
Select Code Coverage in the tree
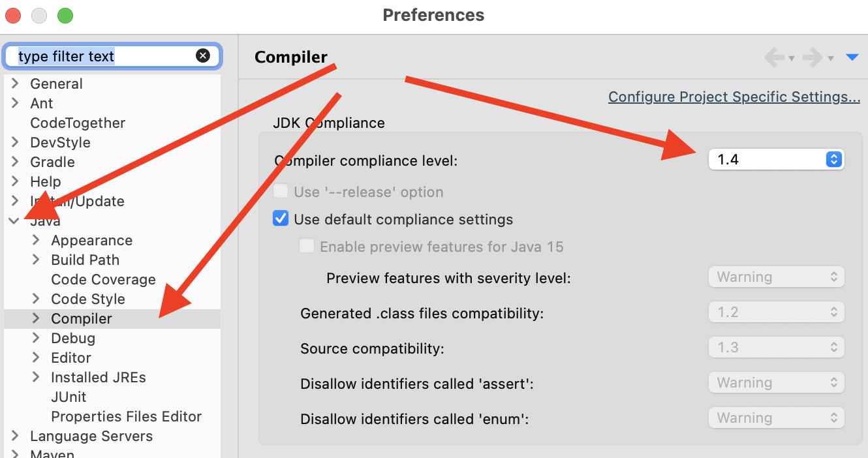[x=103, y=279]
